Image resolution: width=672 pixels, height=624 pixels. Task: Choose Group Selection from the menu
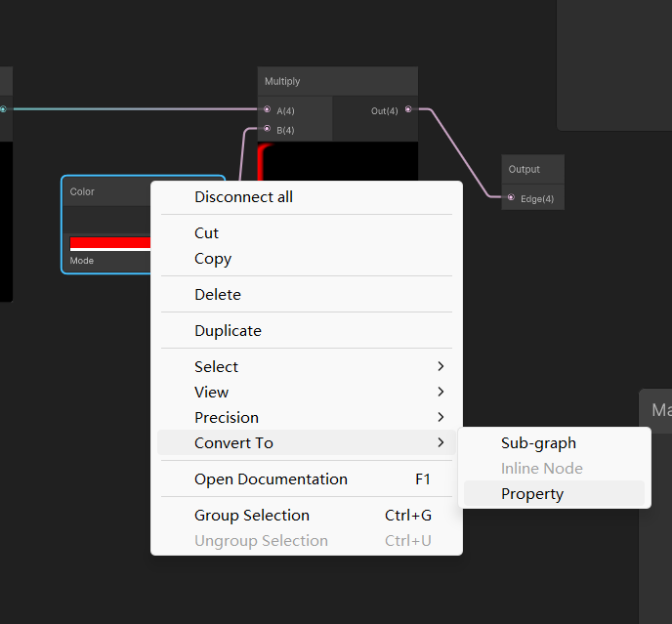[252, 516]
